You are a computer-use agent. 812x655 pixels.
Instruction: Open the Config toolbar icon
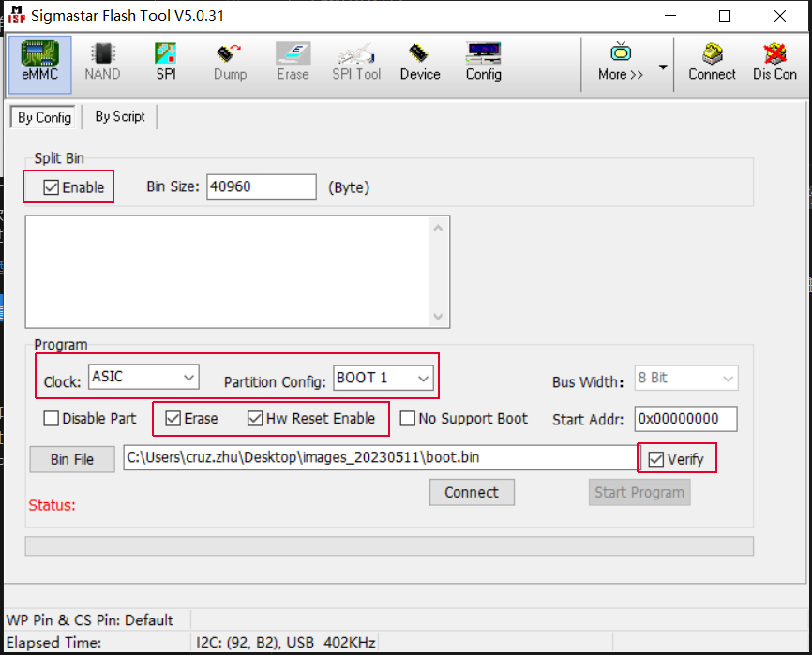[483, 64]
